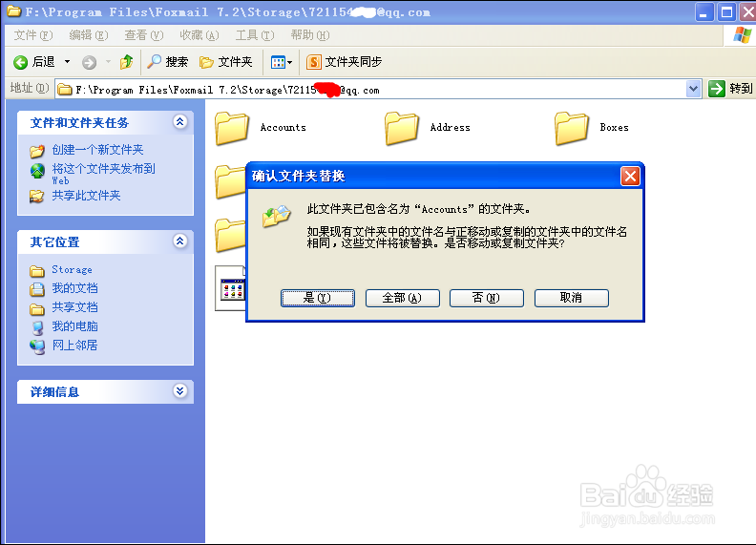Open the Storage location link
Screen dimensions: 756x545
point(72,269)
